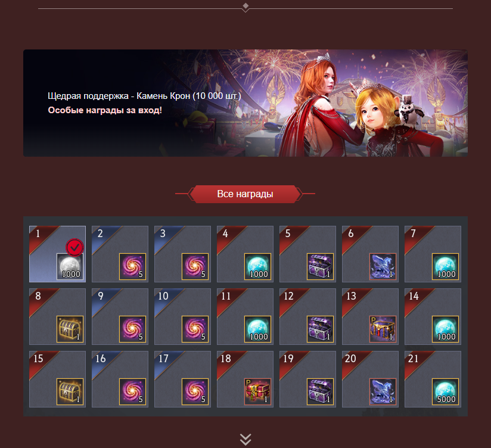The width and height of the screenshot is (491, 448).
Task: Select the golden chest on day 15
Action: coord(70,391)
